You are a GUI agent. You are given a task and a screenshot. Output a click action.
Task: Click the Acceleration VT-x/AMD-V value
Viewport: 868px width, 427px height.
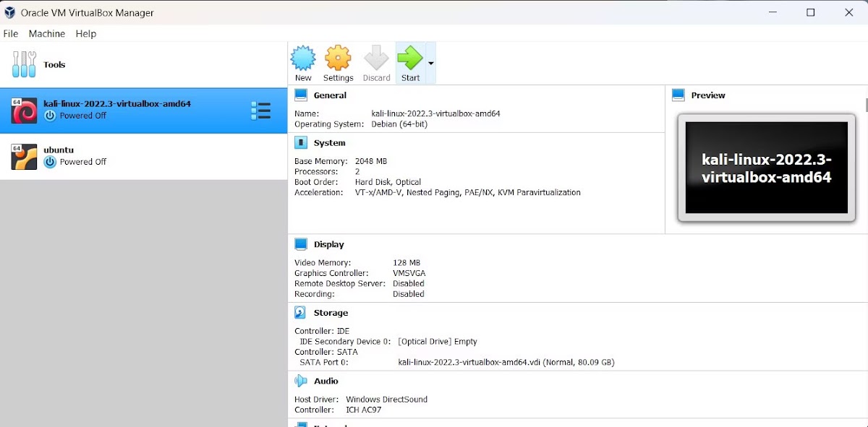[467, 193]
